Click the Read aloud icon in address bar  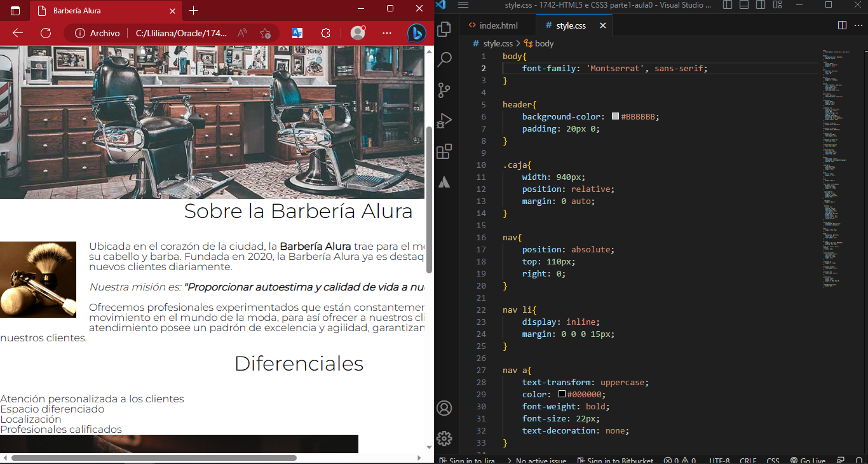point(243,33)
